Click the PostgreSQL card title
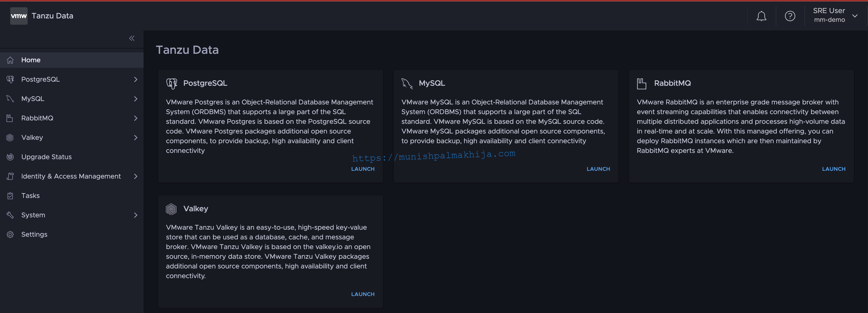 coord(205,83)
